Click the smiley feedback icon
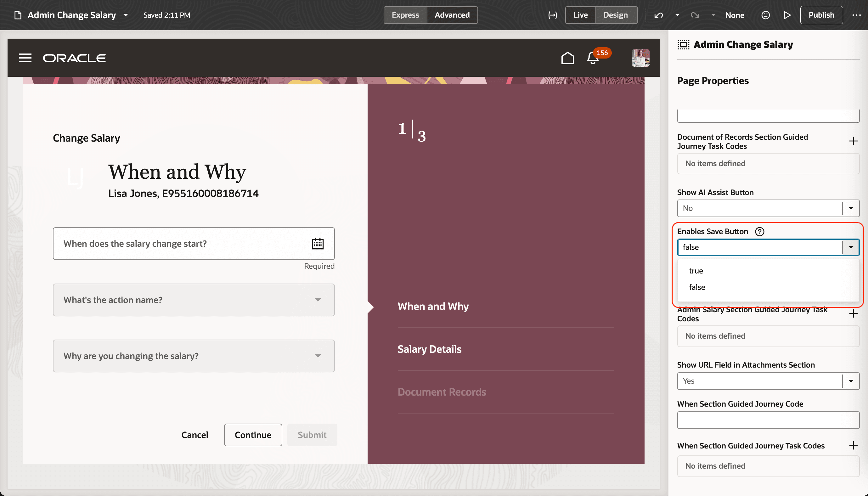The image size is (868, 496). 765,15
